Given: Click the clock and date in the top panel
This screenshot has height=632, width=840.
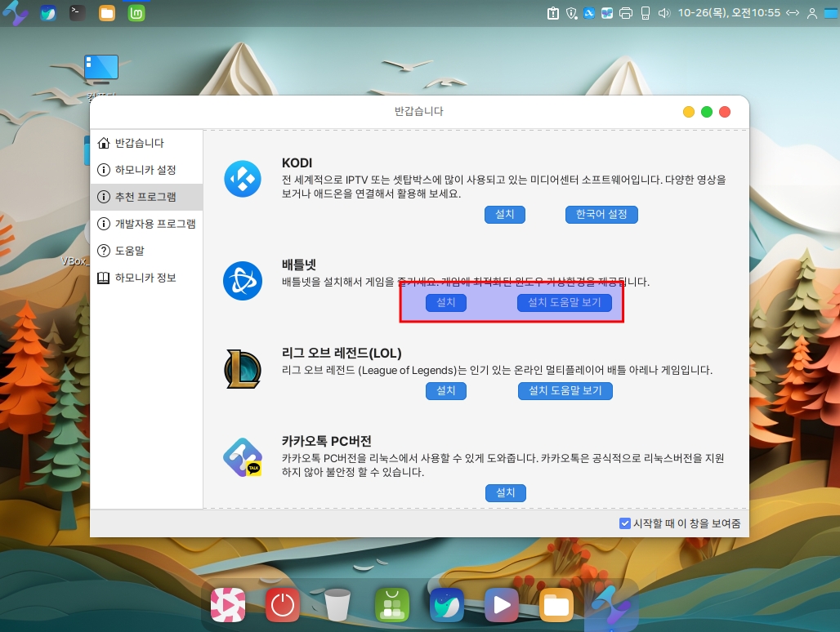Looking at the screenshot, I should point(729,13).
